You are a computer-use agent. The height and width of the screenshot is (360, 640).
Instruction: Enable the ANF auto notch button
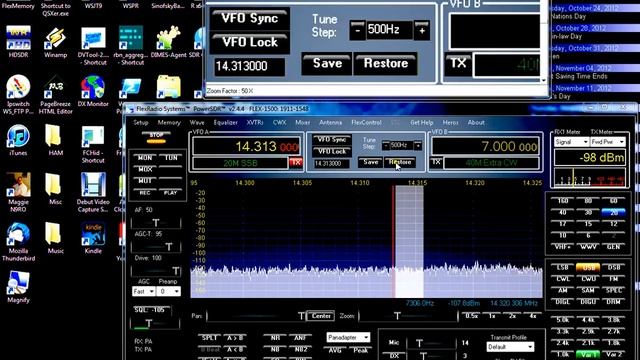(x=300, y=338)
